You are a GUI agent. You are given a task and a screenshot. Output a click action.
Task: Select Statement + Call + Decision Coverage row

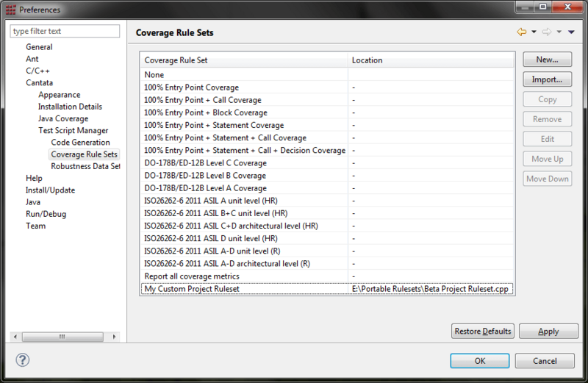tap(327, 150)
